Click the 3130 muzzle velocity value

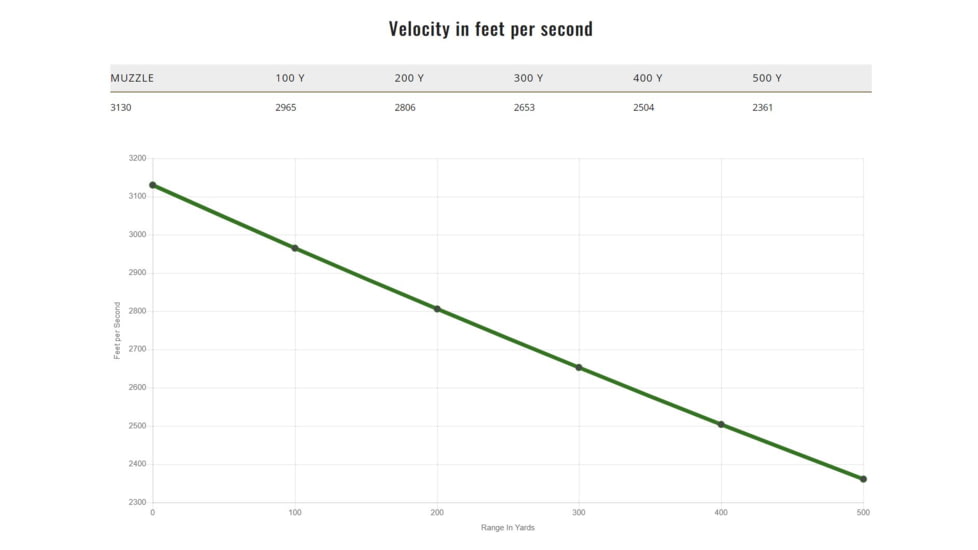pos(121,107)
